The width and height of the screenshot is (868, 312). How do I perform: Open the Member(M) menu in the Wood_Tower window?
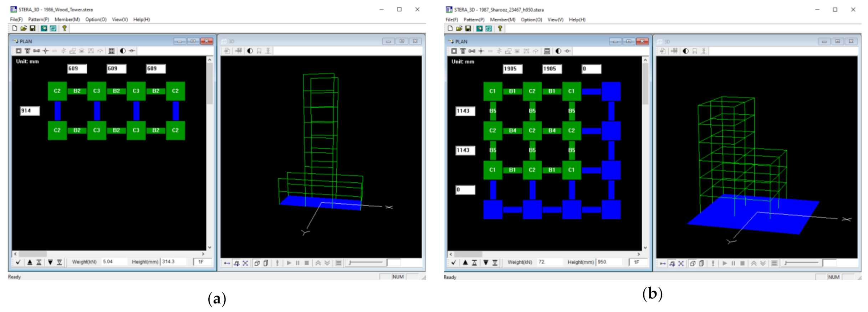point(67,20)
